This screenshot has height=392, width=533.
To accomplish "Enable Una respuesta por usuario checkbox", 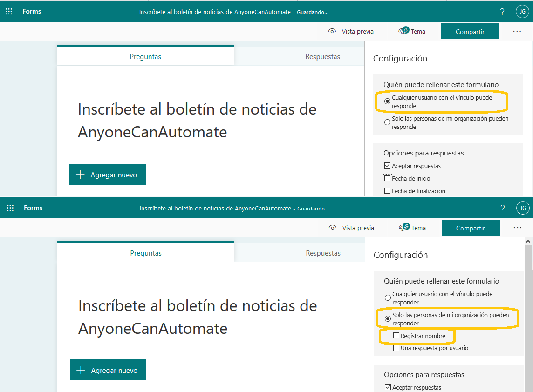I will [396, 348].
